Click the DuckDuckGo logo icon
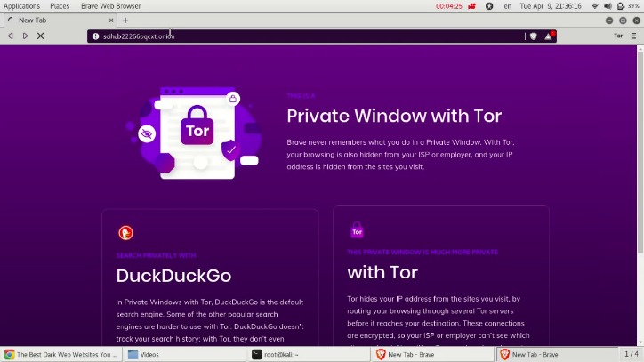This screenshot has width=644, height=362. pos(125,233)
